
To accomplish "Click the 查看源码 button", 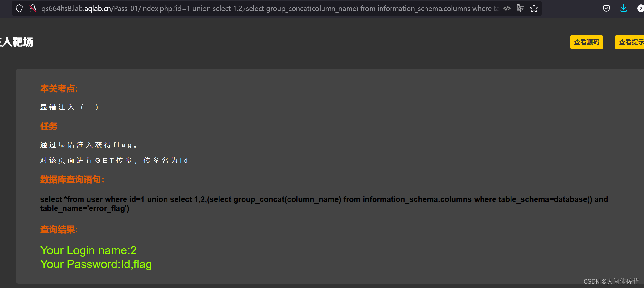I will pos(587,42).
